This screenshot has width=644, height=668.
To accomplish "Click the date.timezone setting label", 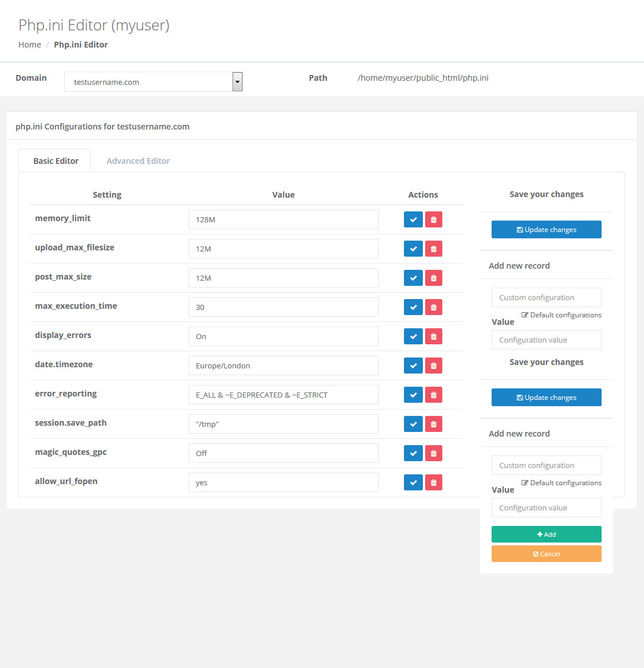I will [x=64, y=364].
